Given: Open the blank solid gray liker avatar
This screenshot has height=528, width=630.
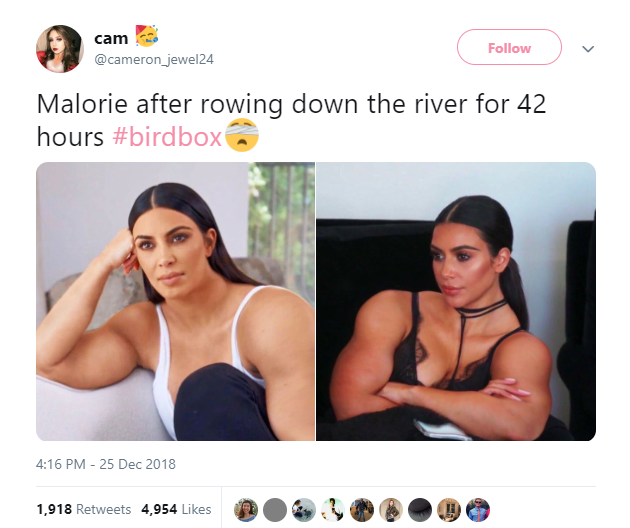Looking at the screenshot, I should point(275,510).
